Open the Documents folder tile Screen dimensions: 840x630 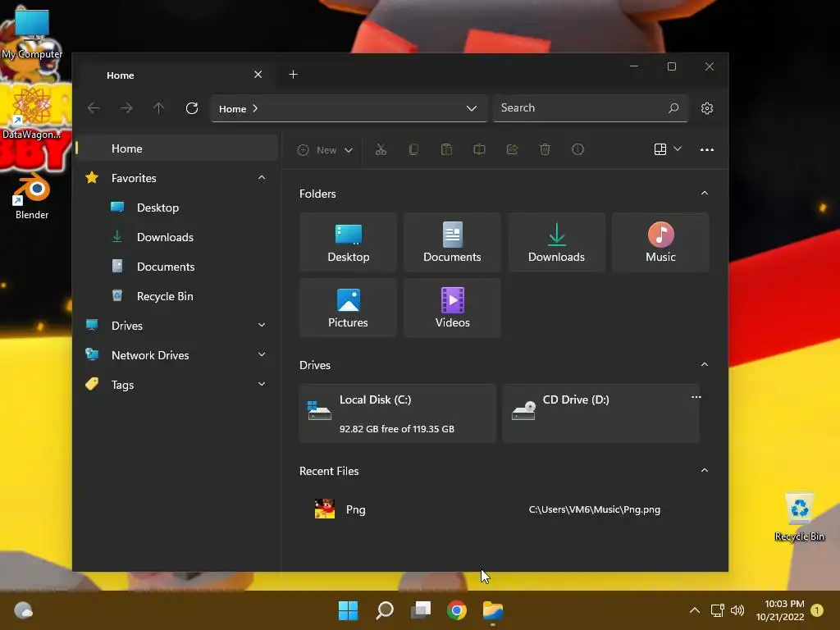pos(453,242)
